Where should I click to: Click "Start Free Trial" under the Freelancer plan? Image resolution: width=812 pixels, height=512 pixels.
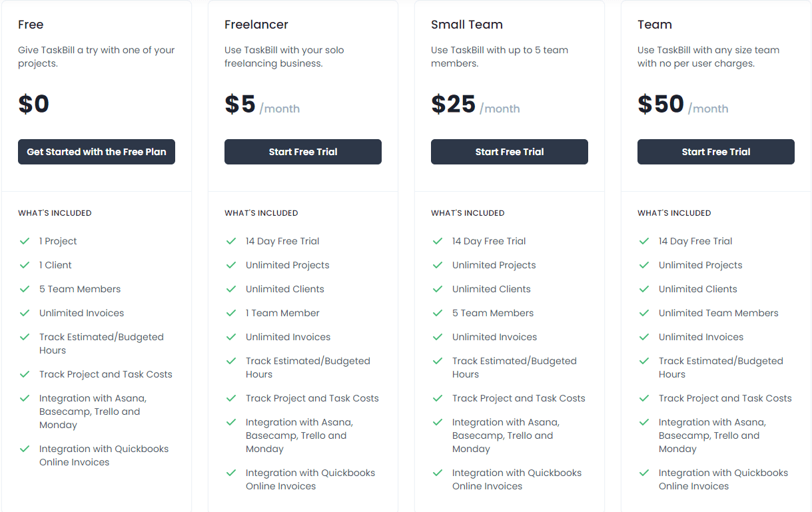point(302,152)
